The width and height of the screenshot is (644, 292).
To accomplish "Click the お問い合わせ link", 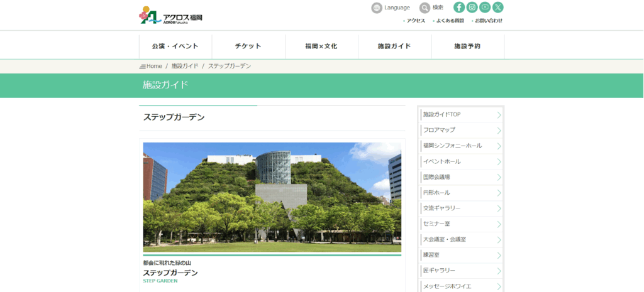I will tap(488, 21).
